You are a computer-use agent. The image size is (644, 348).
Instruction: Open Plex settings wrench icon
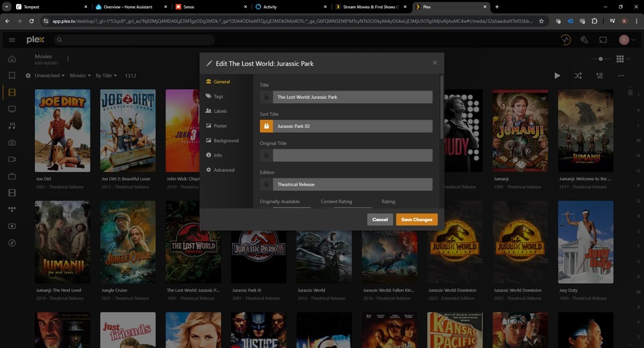[x=584, y=39]
